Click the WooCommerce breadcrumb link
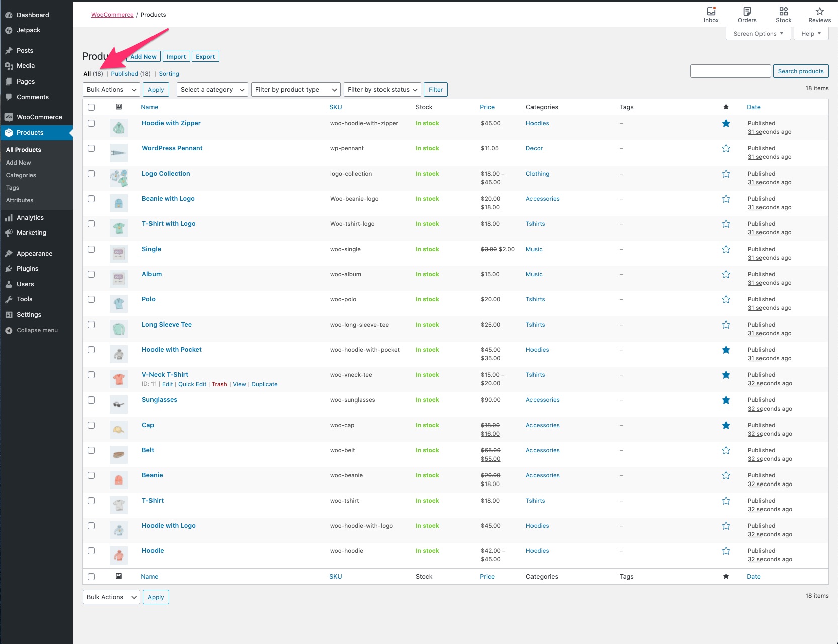838x644 pixels. (112, 15)
